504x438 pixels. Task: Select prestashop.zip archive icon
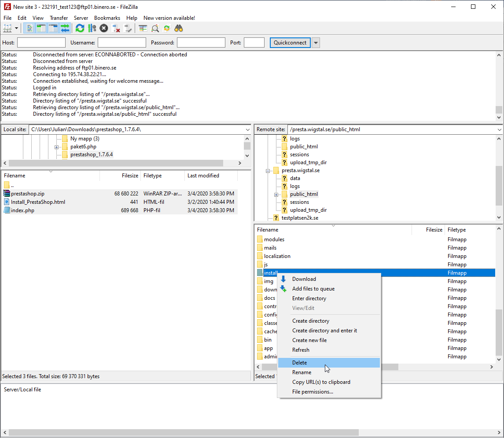click(x=7, y=193)
